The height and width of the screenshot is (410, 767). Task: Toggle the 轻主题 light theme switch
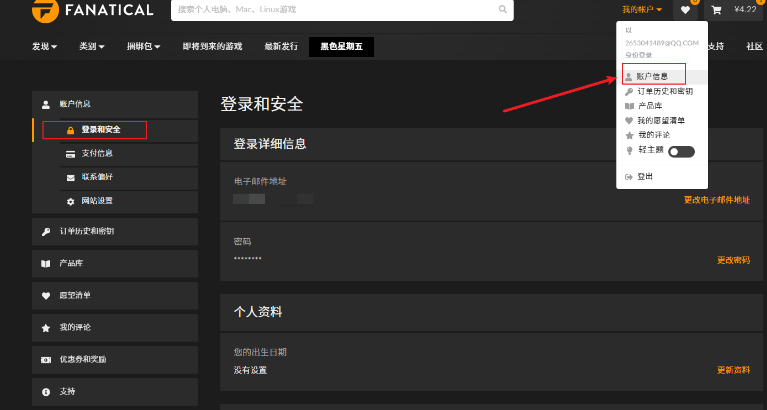coord(681,152)
